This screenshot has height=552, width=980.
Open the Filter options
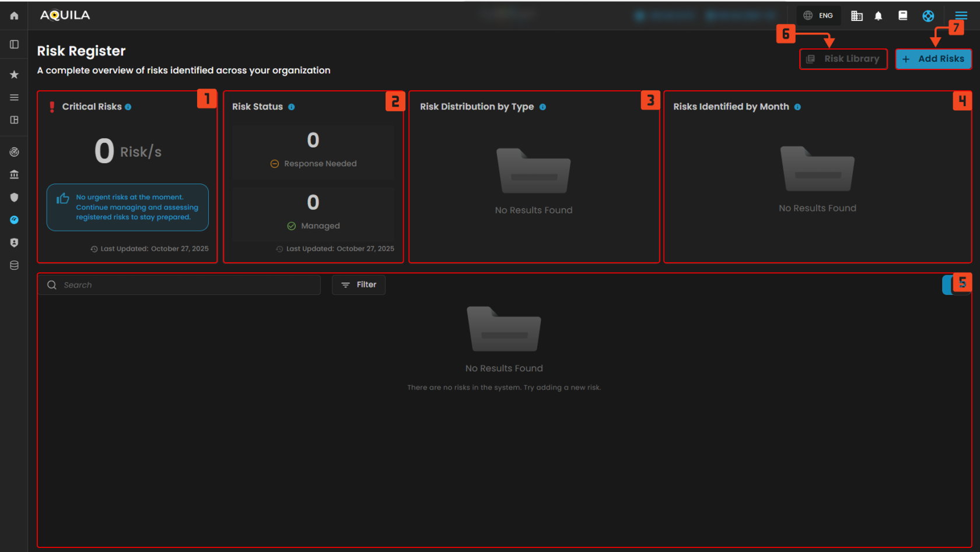[x=359, y=284]
